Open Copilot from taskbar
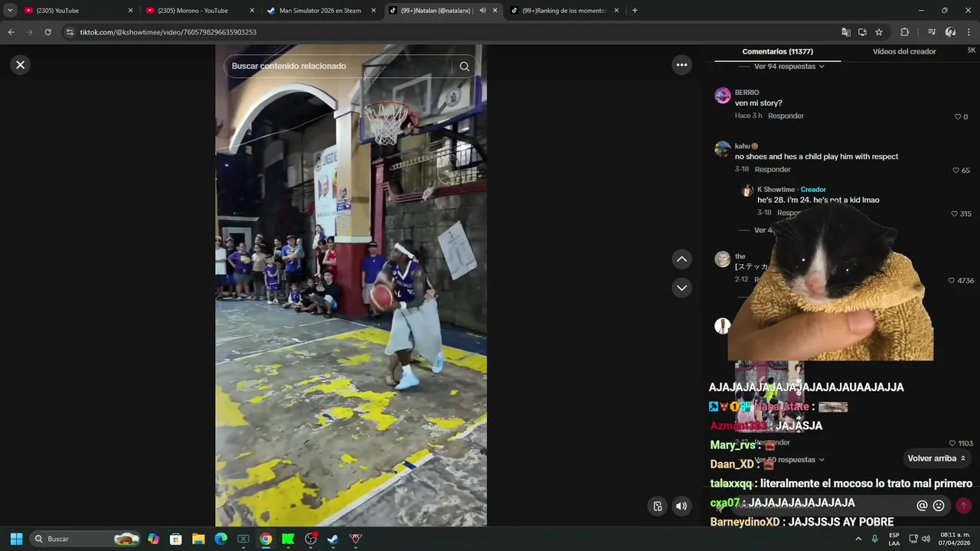980x551 pixels. [154, 539]
